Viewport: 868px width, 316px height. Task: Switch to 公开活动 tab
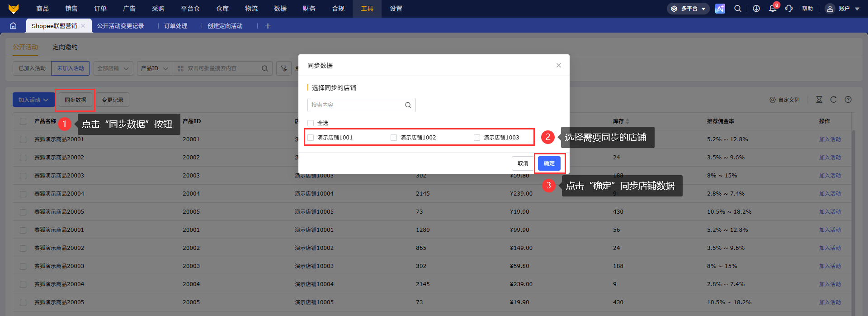(x=25, y=47)
